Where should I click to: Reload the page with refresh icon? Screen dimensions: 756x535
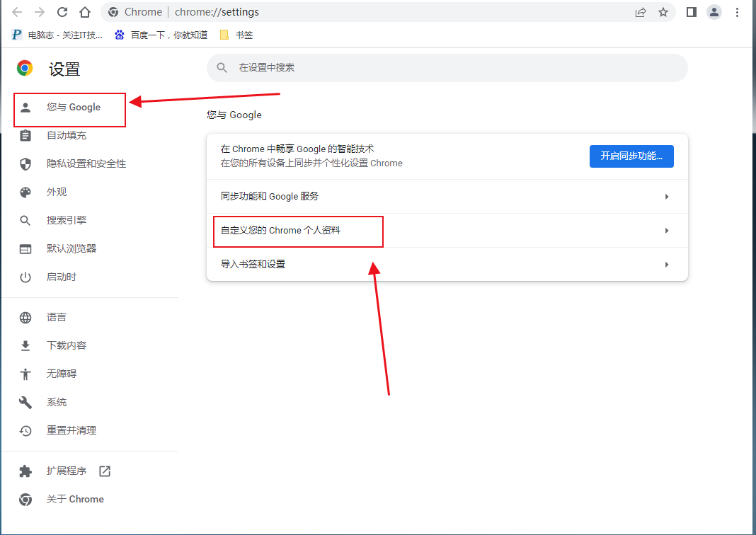[62, 12]
